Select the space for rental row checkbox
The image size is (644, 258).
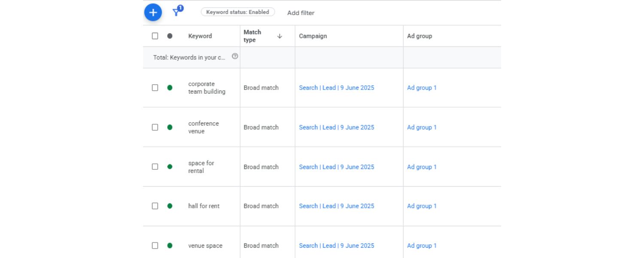point(155,167)
